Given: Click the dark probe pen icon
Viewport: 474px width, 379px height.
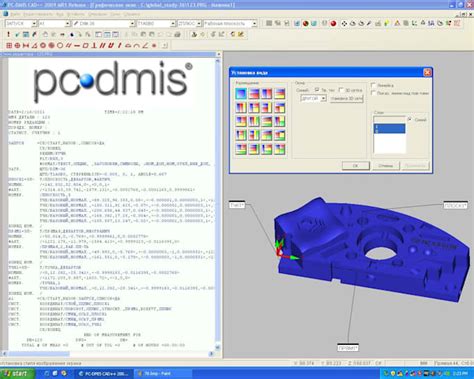Looking at the screenshot, I should 369,23.
